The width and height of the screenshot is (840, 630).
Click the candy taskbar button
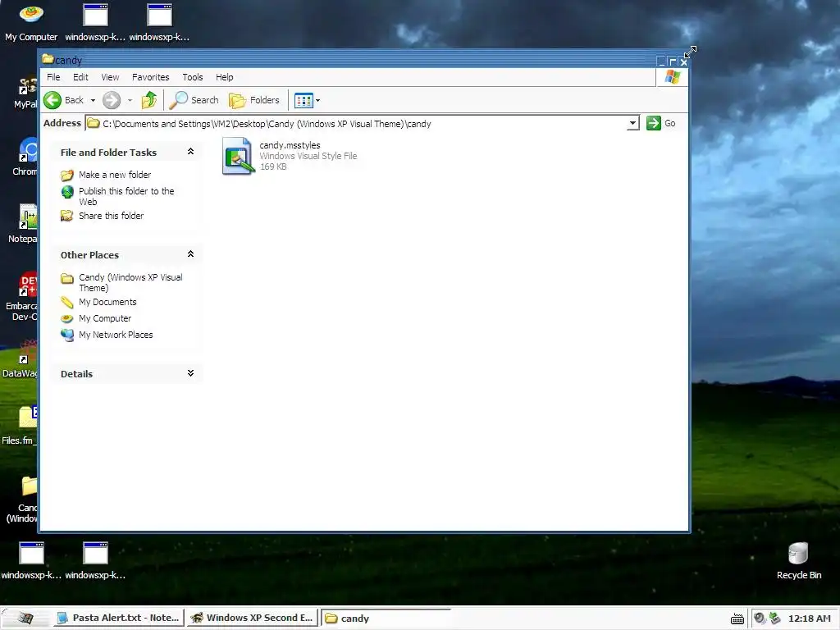[x=386, y=619]
